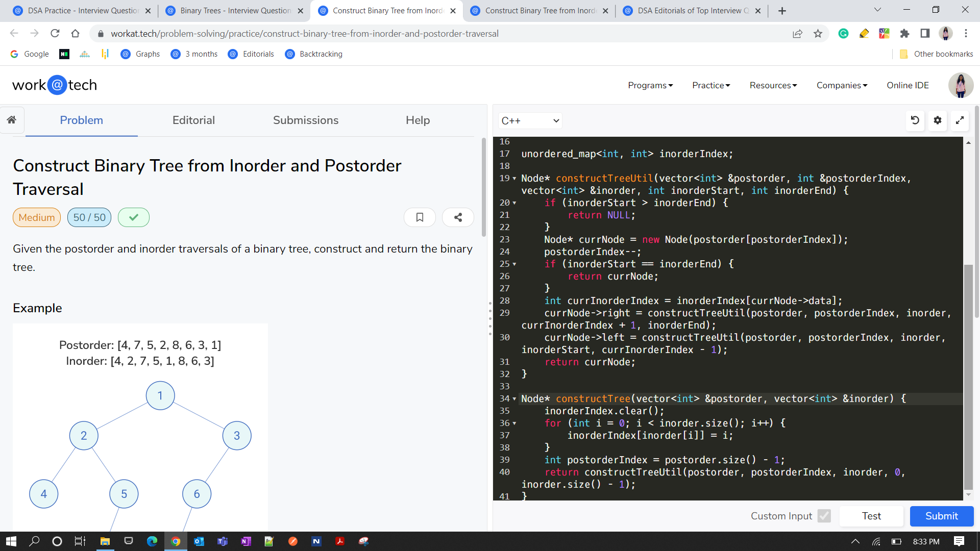Open File Explorer from taskbar
This screenshot has height=551, width=980.
click(x=105, y=541)
